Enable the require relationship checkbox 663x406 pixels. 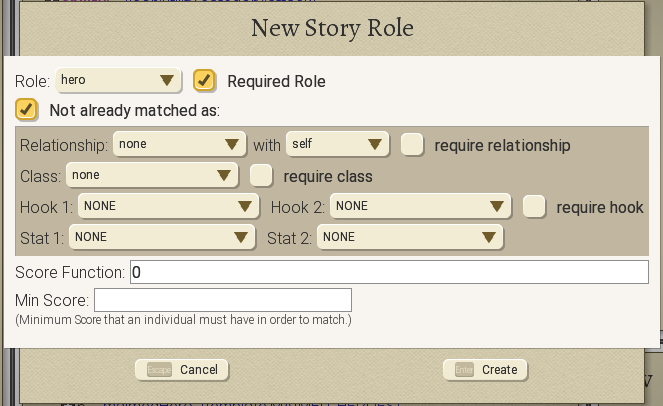[x=412, y=144]
